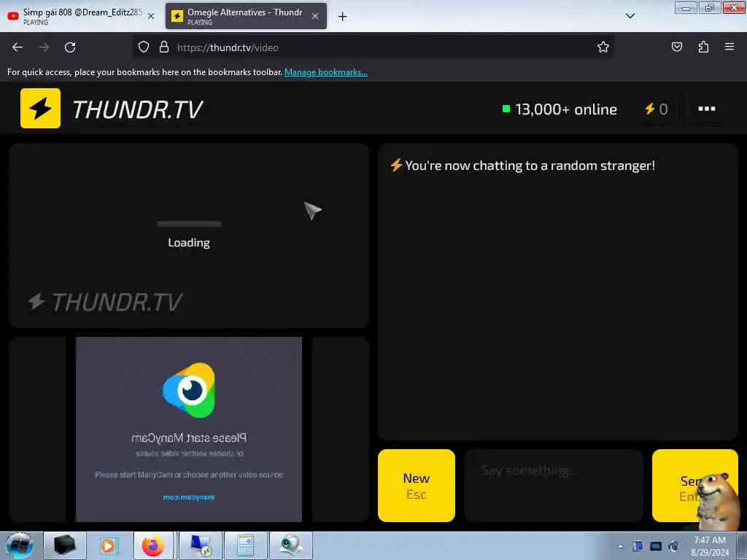This screenshot has height=560, width=747.
Task: Open the Pocket save icon
Action: coord(677,47)
